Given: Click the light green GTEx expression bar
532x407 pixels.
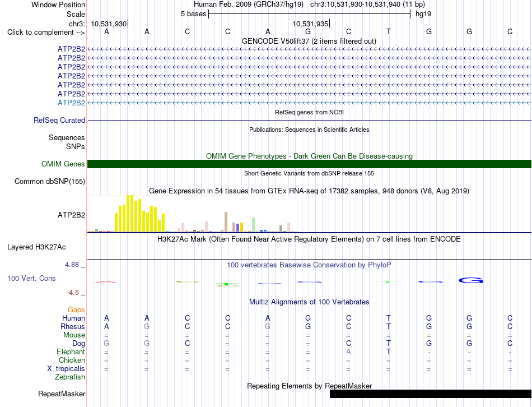Looking at the screenshot, I should 254,225.
